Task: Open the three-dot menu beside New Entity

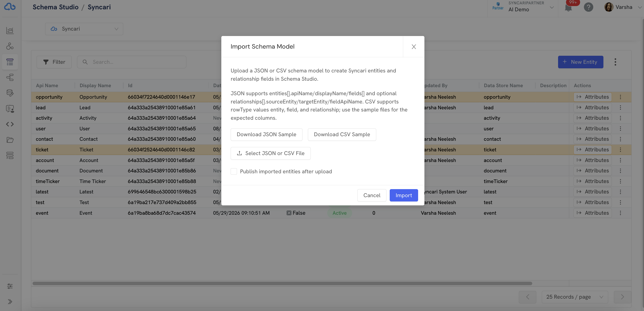Action: (615, 62)
